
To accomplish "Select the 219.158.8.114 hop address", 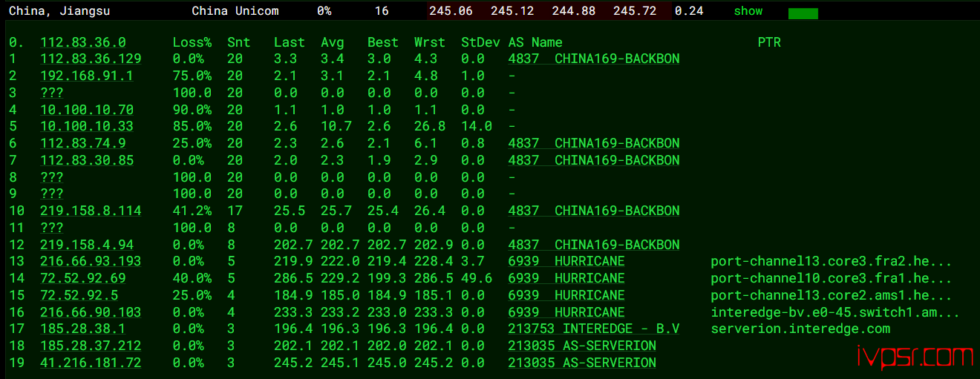I will click(91, 211).
